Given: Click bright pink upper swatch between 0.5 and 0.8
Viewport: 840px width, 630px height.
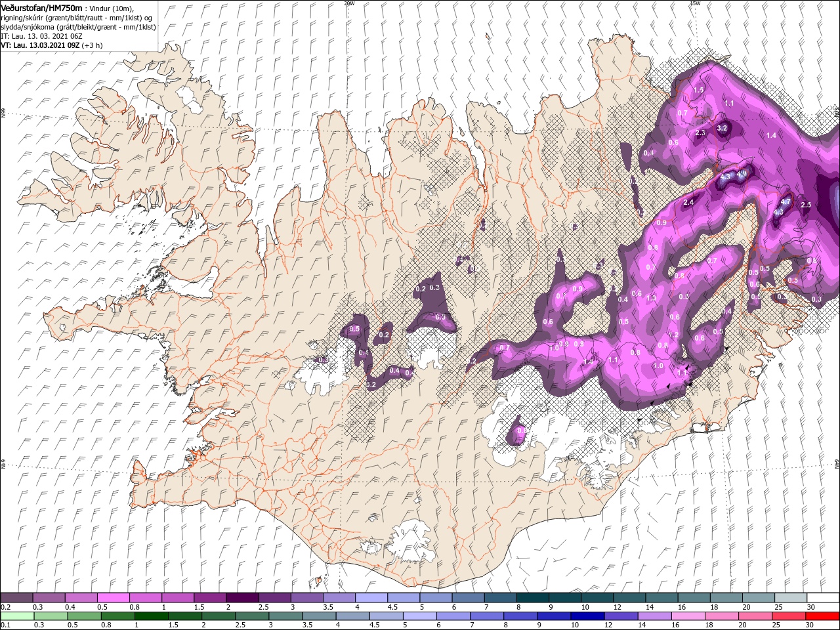Looking at the screenshot, I should click(114, 598).
